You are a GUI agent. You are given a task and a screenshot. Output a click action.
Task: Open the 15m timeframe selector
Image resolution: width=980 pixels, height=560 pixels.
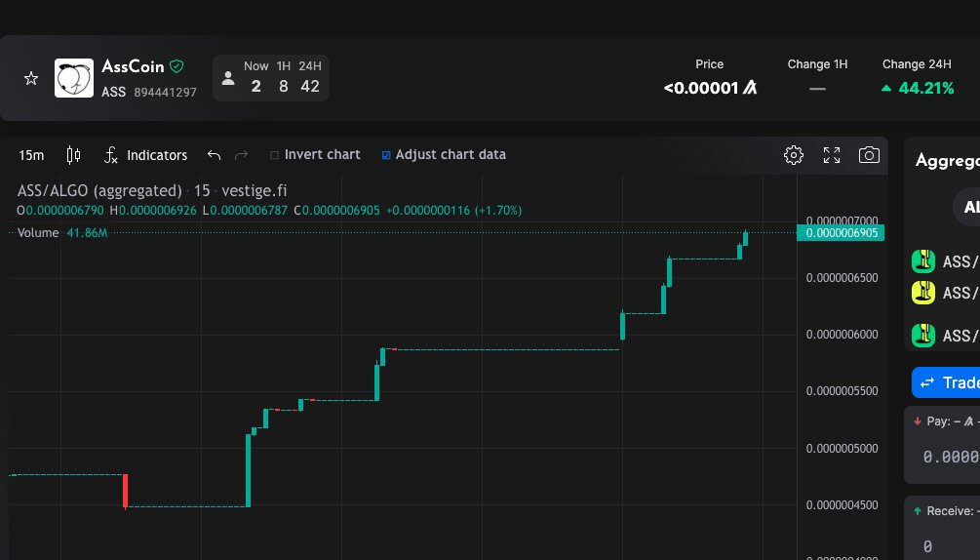click(31, 155)
